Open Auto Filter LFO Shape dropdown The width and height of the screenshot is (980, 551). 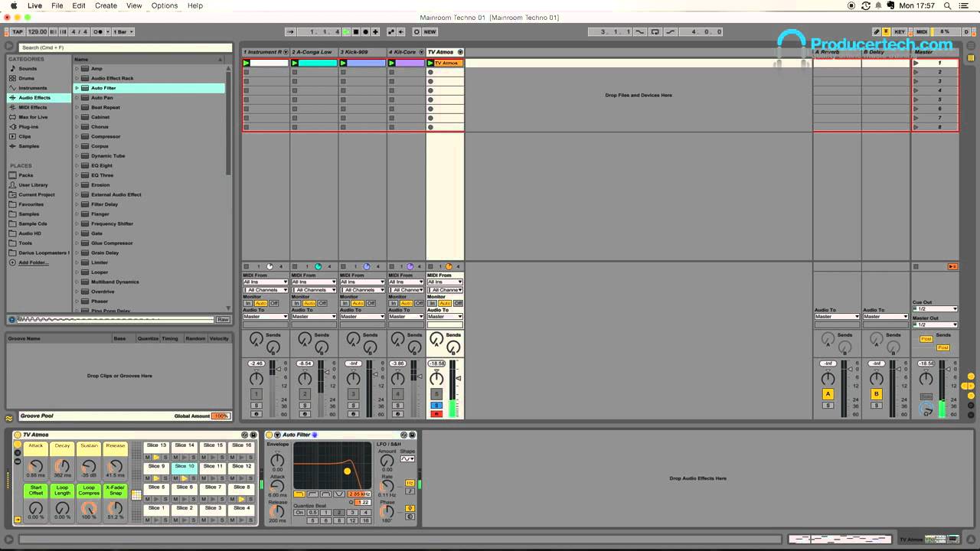pos(407,459)
